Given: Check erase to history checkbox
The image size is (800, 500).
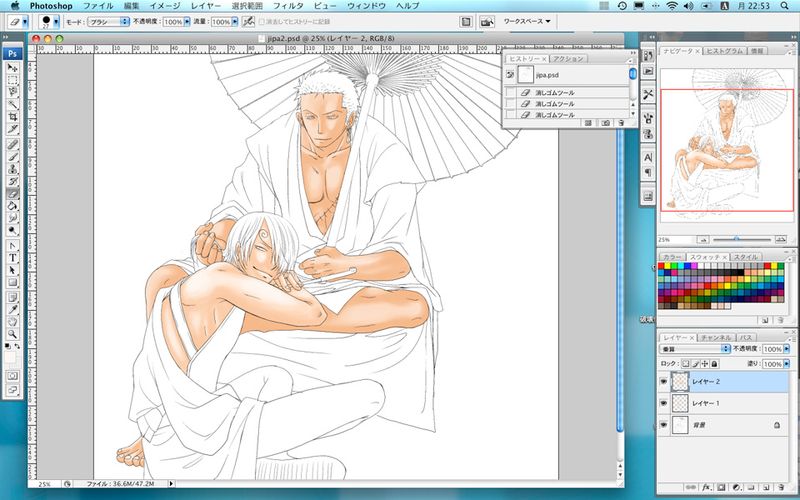Looking at the screenshot, I should [262, 22].
